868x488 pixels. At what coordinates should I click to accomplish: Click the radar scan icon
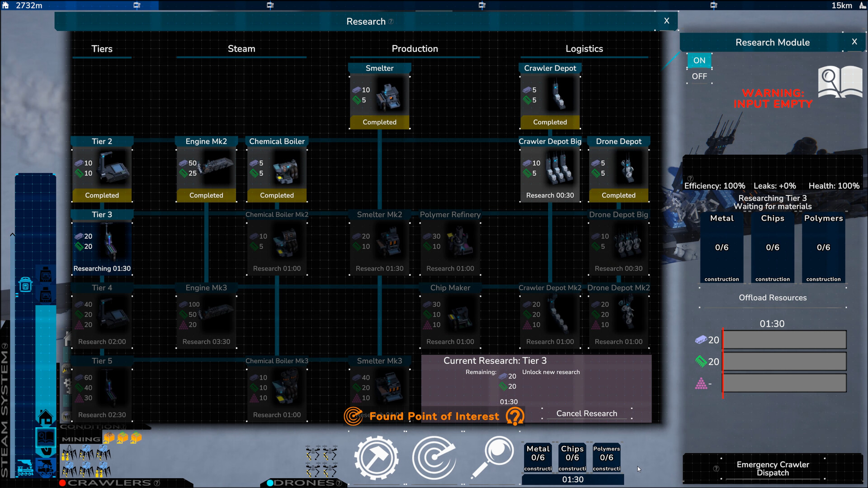click(x=434, y=457)
